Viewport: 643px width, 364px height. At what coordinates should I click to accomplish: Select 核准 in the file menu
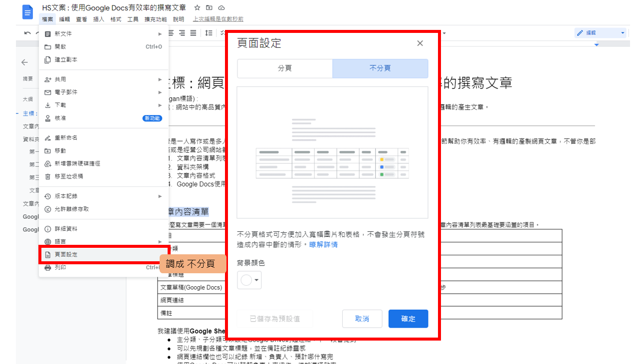[x=104, y=118]
